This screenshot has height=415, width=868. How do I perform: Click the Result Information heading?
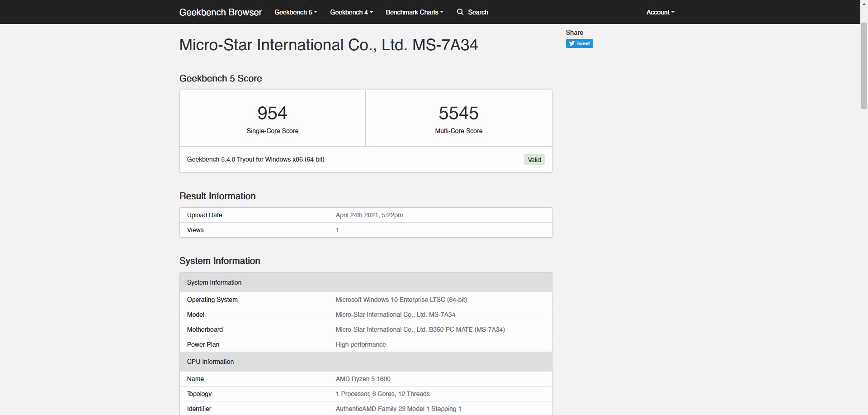point(217,196)
